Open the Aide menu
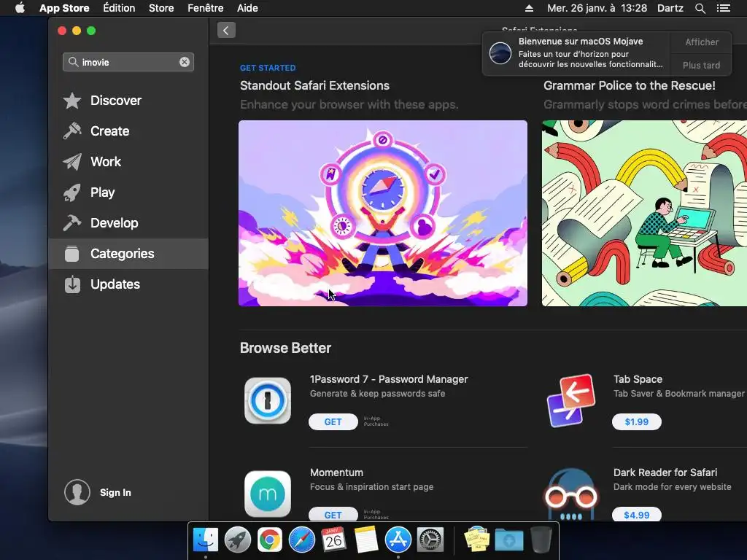 coord(248,8)
